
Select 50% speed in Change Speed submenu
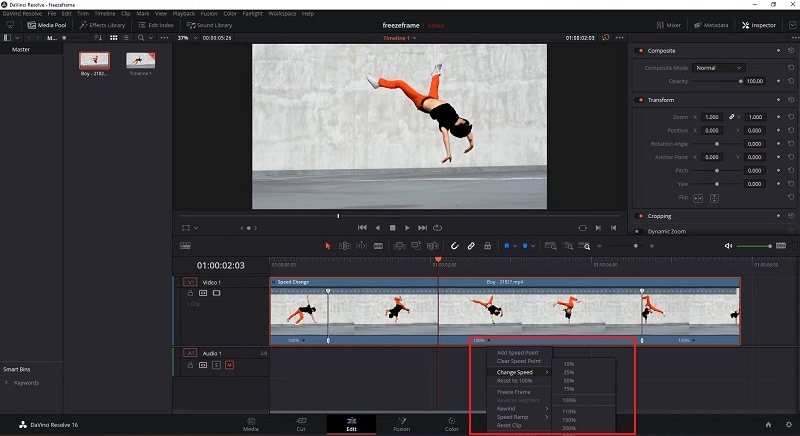click(568, 381)
